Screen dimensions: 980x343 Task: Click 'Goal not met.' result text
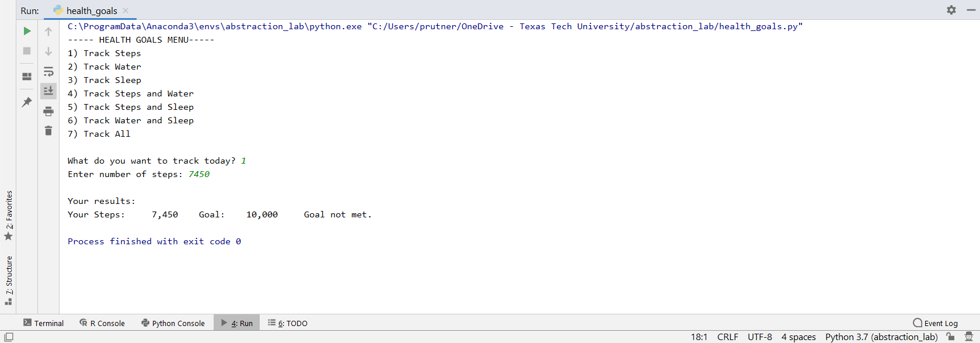point(337,214)
